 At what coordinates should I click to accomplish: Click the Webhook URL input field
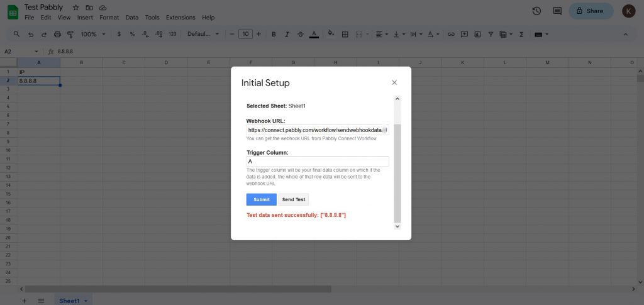coord(317,130)
